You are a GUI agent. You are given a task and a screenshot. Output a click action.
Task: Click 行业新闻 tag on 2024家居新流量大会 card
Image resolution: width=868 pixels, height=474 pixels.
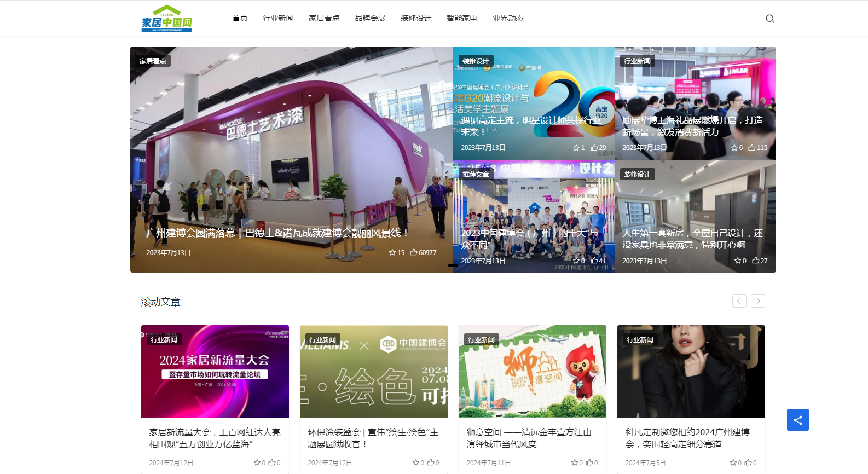point(164,339)
